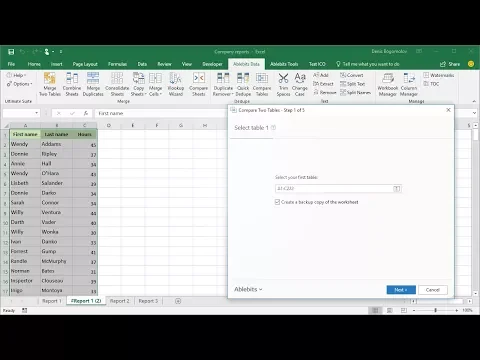Run Quick Dedupe tool
This screenshot has height=360, width=480.
(243, 84)
